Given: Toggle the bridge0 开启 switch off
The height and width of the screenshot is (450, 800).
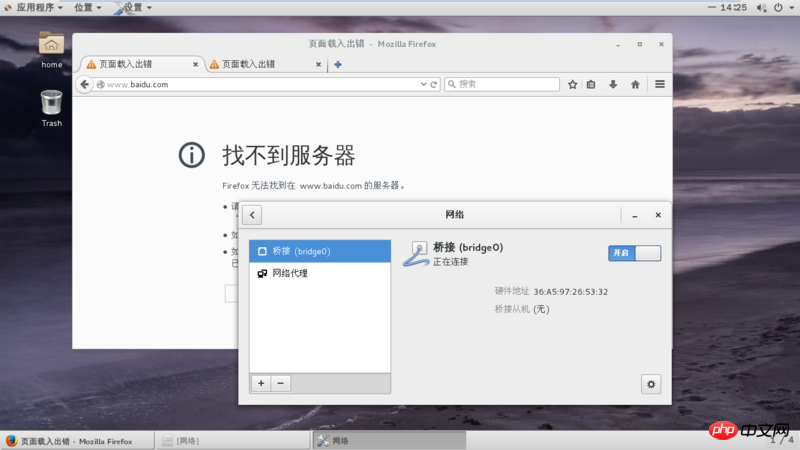Looking at the screenshot, I should pos(634,253).
